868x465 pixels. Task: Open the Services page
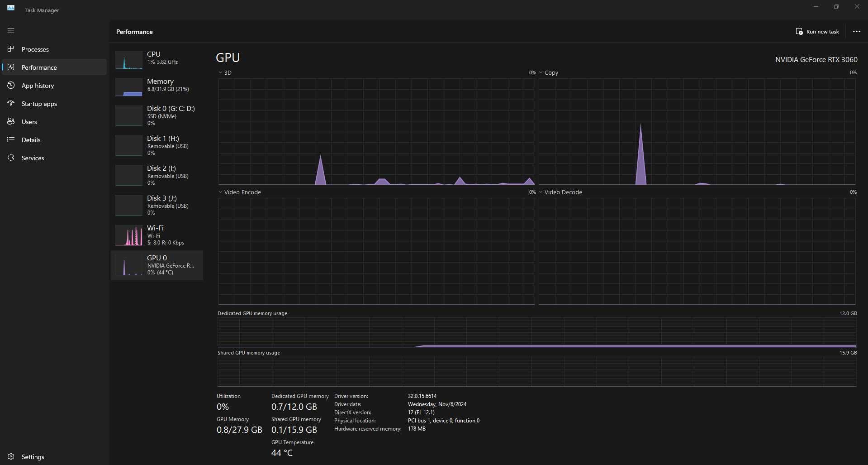click(x=54, y=158)
